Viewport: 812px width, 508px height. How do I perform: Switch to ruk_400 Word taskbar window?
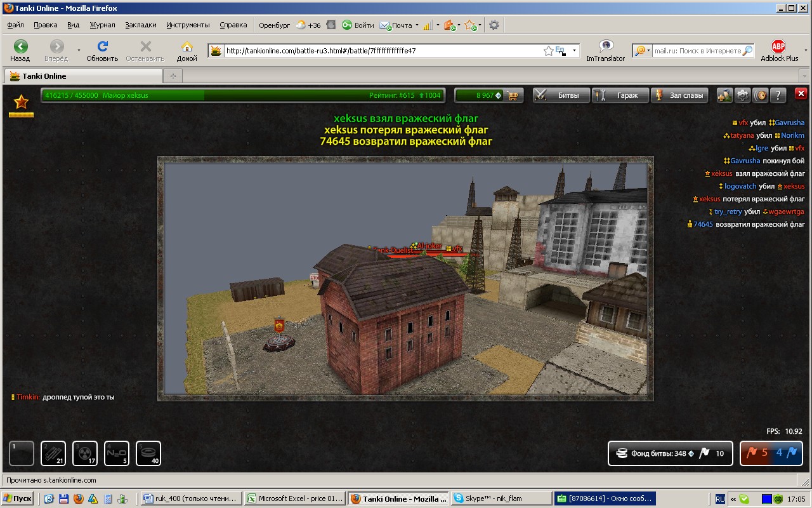190,498
